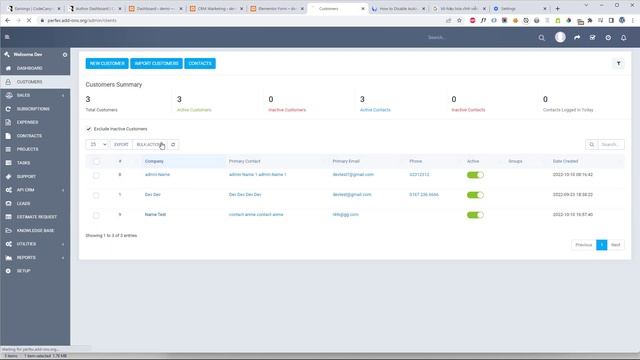This screenshot has width=640, height=360.
Task: Open the Dev Dev company link
Action: point(153,195)
